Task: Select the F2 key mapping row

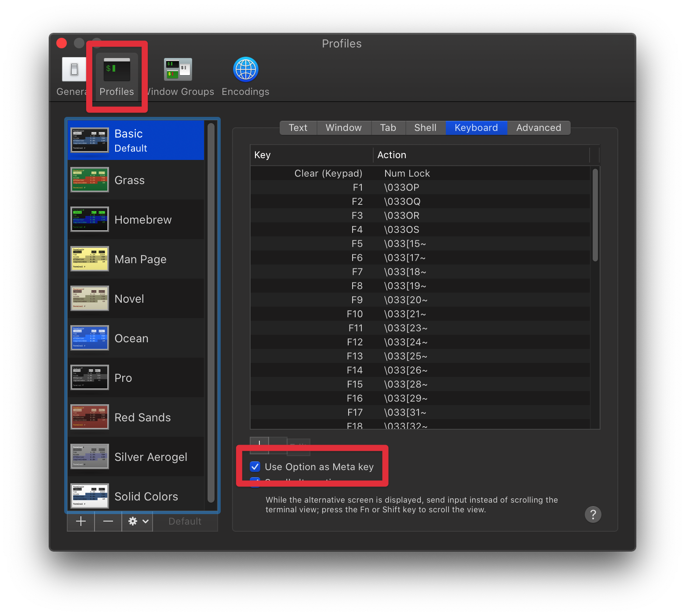Action: point(420,202)
